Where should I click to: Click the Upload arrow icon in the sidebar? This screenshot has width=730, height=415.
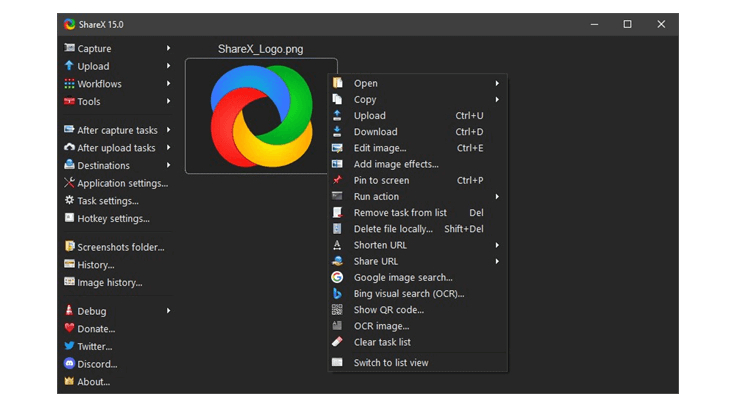[x=69, y=66]
